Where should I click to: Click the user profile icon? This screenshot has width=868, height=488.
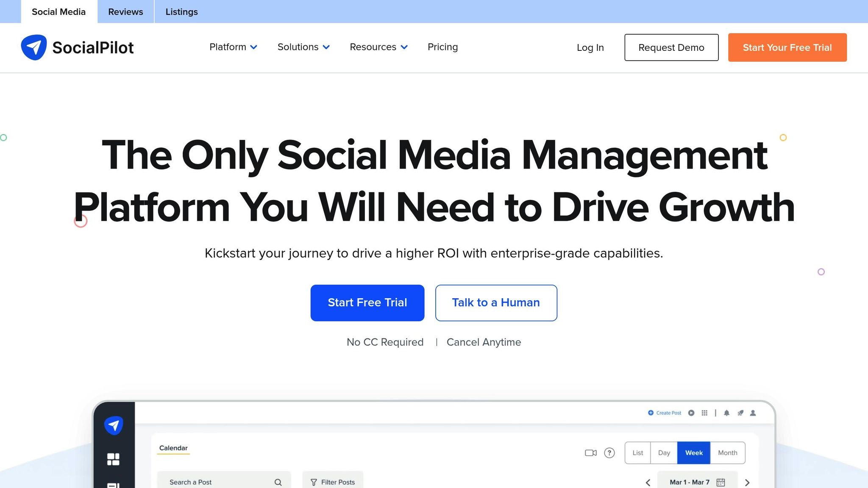point(753,413)
